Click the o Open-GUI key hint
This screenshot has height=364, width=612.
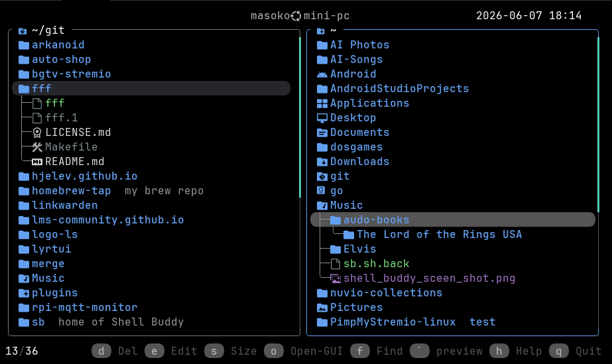point(304,351)
